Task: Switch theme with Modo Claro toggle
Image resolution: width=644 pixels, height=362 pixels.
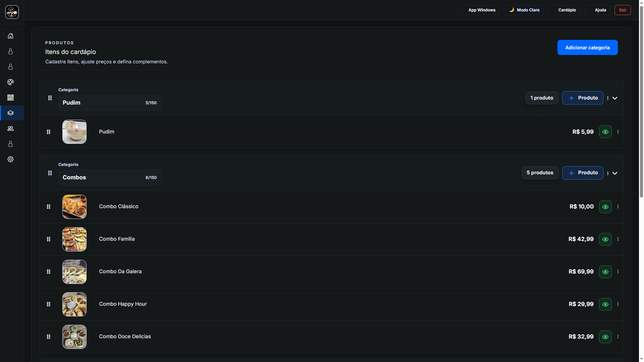Action: 524,10
